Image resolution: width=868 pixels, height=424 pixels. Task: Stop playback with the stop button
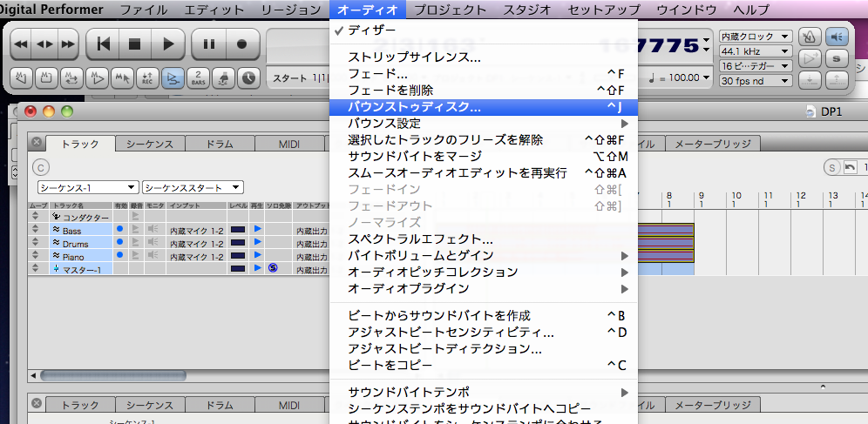[x=134, y=44]
